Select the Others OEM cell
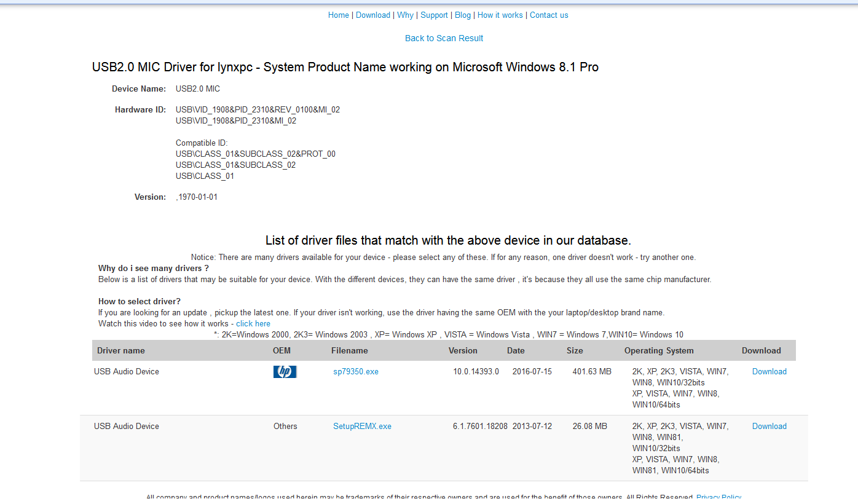The height and width of the screenshot is (504, 858). [x=285, y=427]
